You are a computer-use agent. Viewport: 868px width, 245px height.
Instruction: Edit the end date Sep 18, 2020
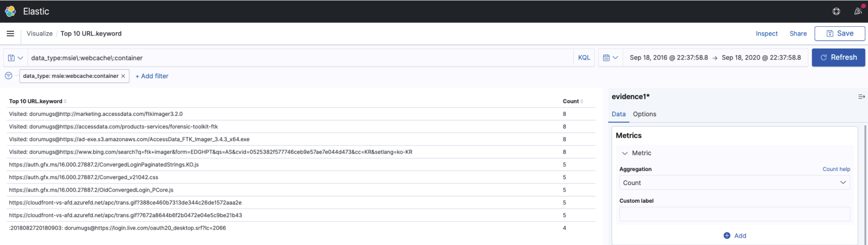click(x=761, y=58)
